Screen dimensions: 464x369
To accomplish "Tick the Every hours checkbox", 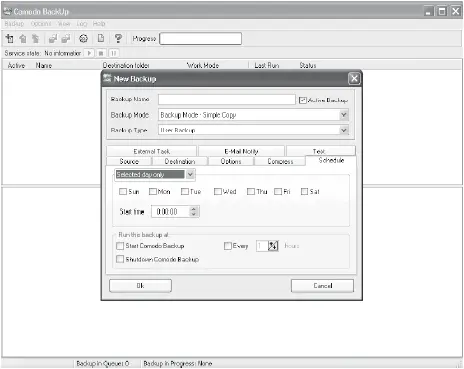I will [x=228, y=246].
